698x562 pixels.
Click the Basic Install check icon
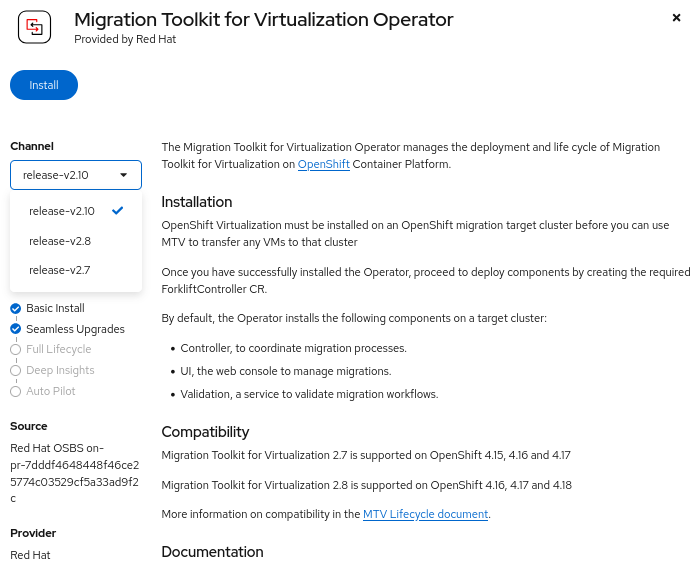pos(16,308)
